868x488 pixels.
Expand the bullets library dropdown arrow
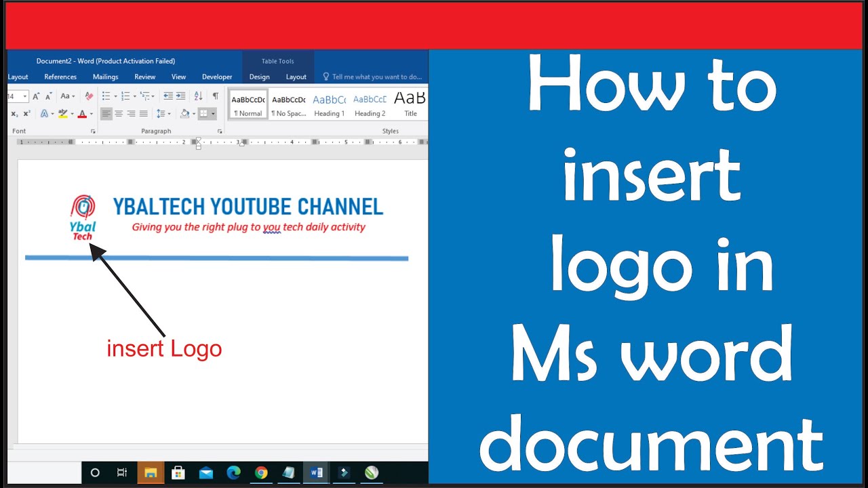(115, 96)
